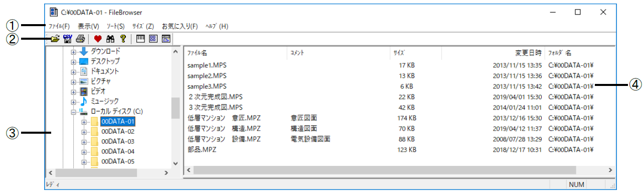
Task: Open the お気に入り(F) menu
Action: click(x=180, y=26)
